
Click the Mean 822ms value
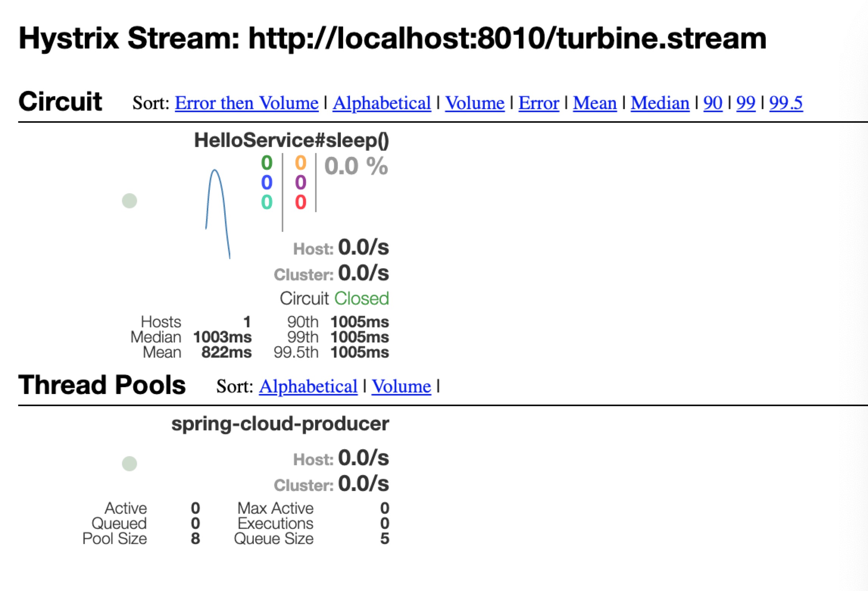[x=226, y=352]
